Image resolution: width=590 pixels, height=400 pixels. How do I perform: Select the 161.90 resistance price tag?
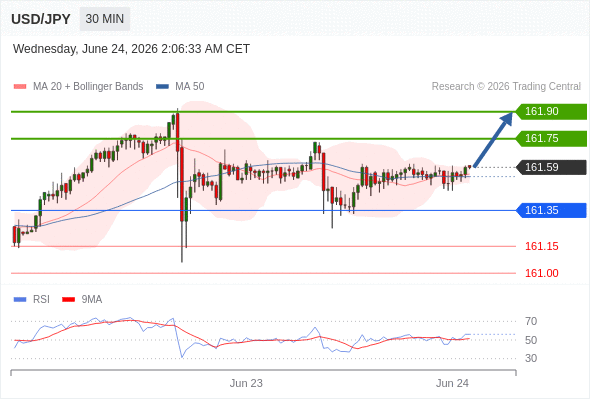tap(551, 111)
